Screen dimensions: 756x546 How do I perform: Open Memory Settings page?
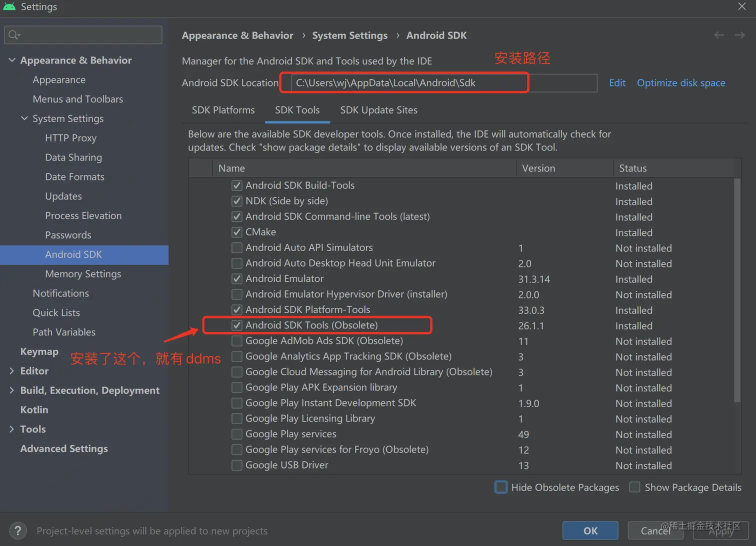pyautogui.click(x=83, y=274)
